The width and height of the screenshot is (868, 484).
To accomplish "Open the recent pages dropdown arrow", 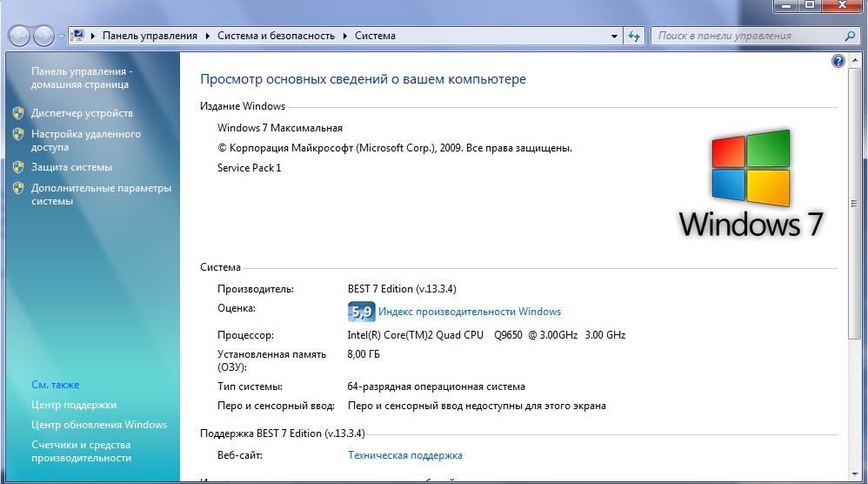I will 62,37.
